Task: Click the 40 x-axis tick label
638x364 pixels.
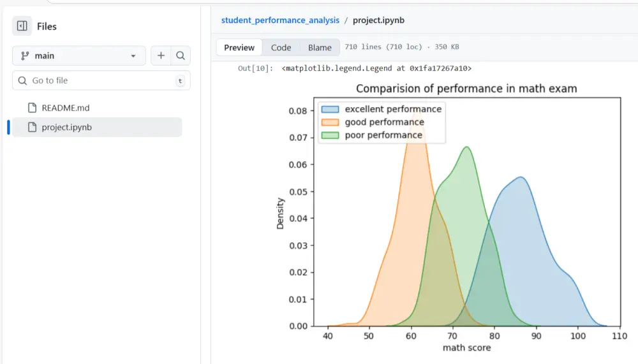Action: [327, 337]
